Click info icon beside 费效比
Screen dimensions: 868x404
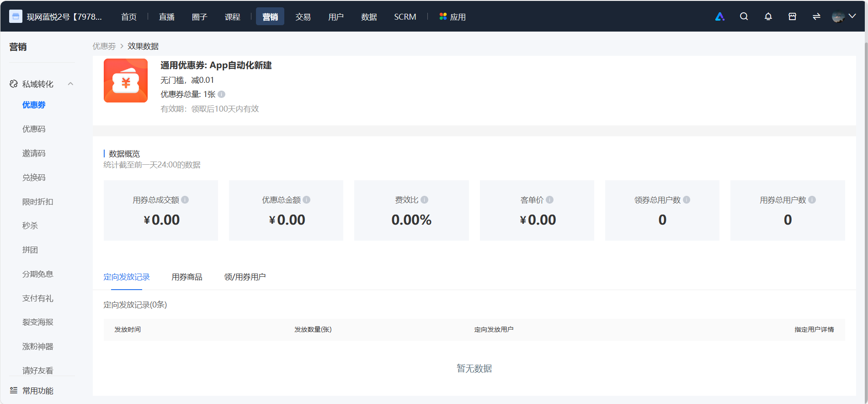point(424,200)
